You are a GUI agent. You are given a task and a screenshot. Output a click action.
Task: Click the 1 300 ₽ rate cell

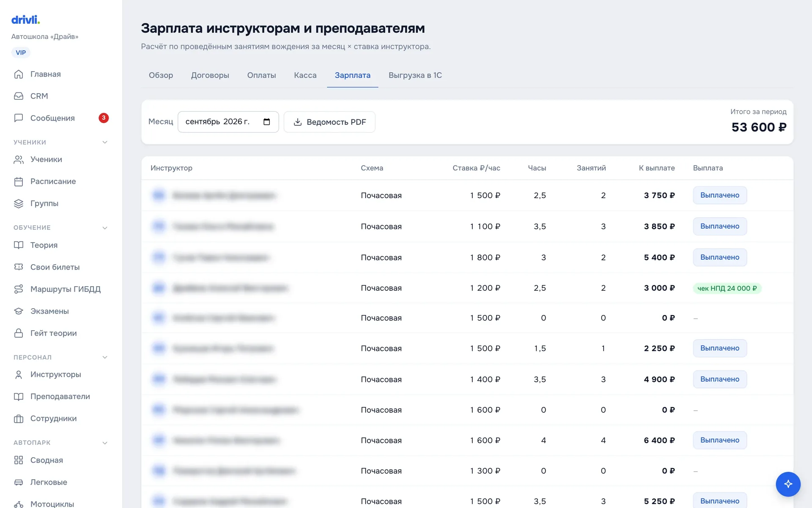click(485, 471)
